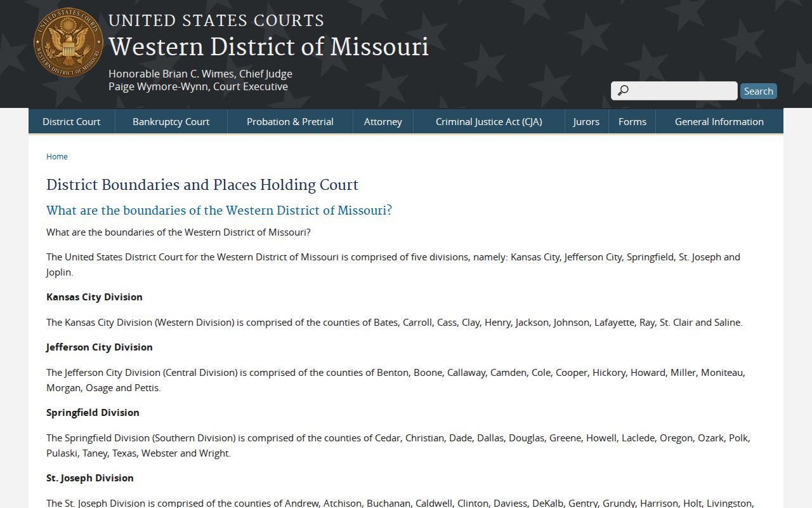Click the US Courts seal logo
The height and width of the screenshot is (508, 812).
coord(69,43)
